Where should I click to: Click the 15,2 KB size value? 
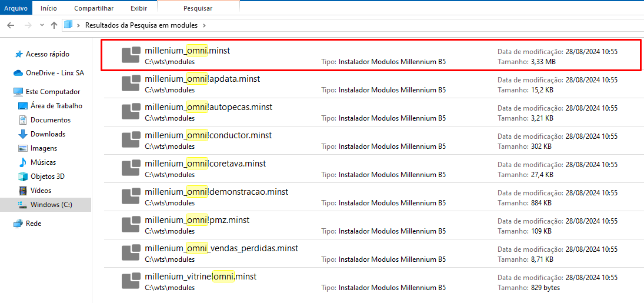(x=542, y=90)
